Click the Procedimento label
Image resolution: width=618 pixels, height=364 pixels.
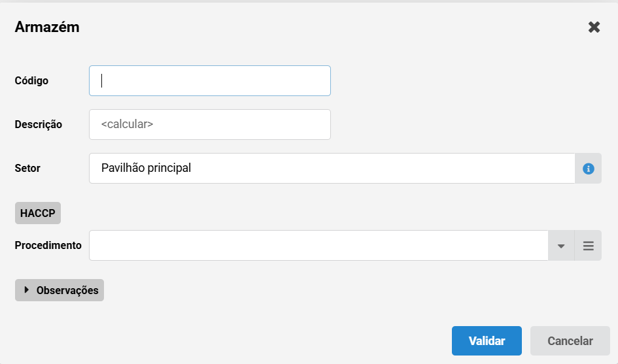click(x=48, y=246)
